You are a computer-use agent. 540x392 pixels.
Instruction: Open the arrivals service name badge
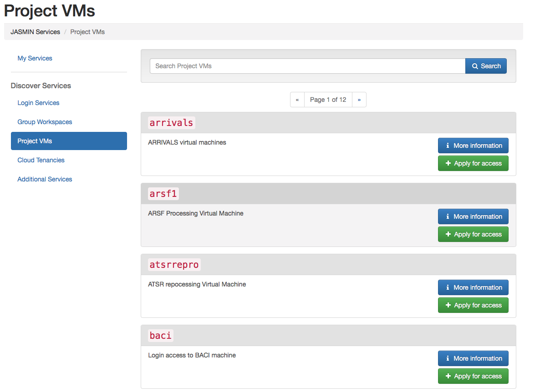click(171, 122)
